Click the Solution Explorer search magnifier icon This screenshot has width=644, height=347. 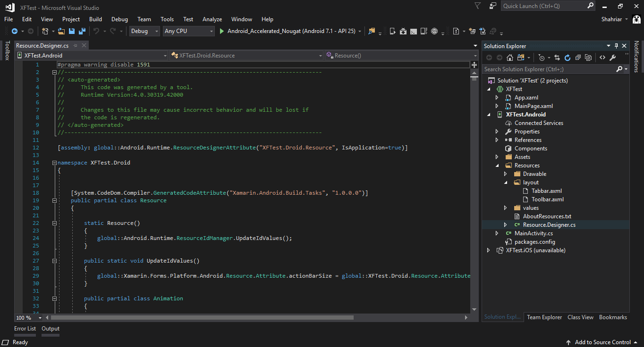point(619,69)
